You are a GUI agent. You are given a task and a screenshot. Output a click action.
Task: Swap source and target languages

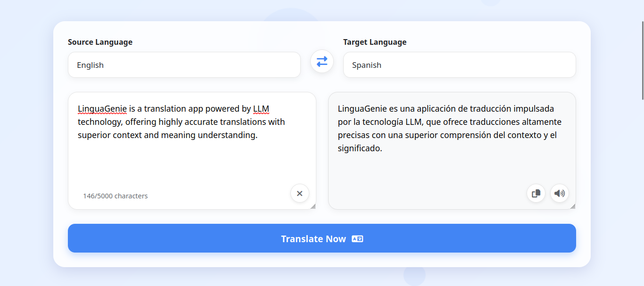tap(322, 61)
